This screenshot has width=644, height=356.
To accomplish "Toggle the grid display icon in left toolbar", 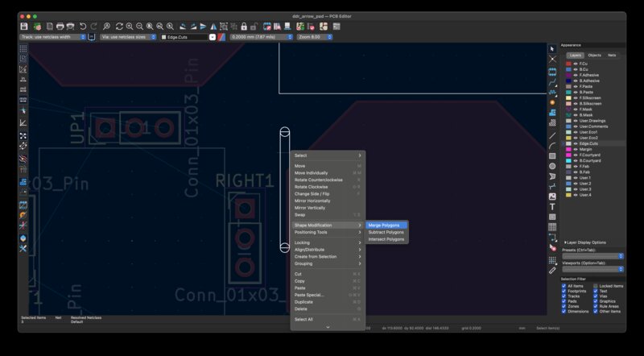I will tap(23, 49).
